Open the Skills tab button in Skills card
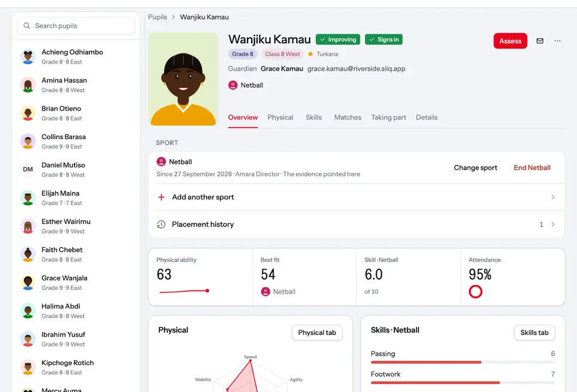The height and width of the screenshot is (392, 577). (x=534, y=333)
